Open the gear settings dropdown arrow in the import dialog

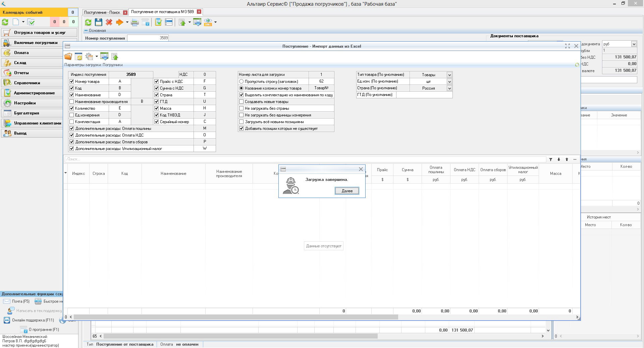tap(97, 56)
